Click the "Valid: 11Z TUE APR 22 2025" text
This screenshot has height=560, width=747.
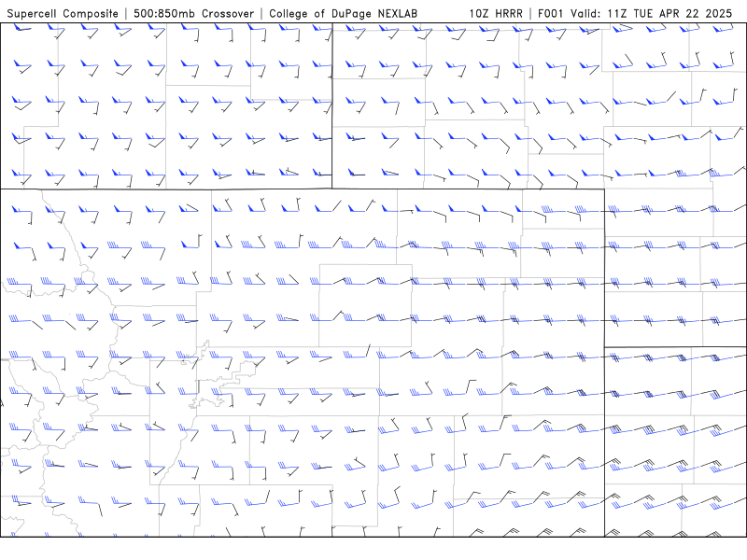(651, 13)
